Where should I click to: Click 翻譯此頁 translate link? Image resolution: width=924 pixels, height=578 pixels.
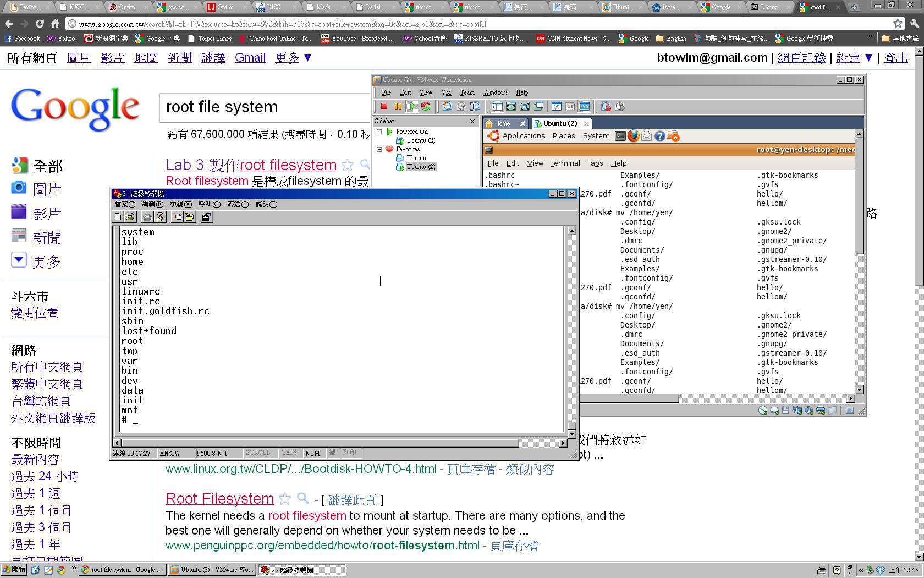(x=352, y=500)
